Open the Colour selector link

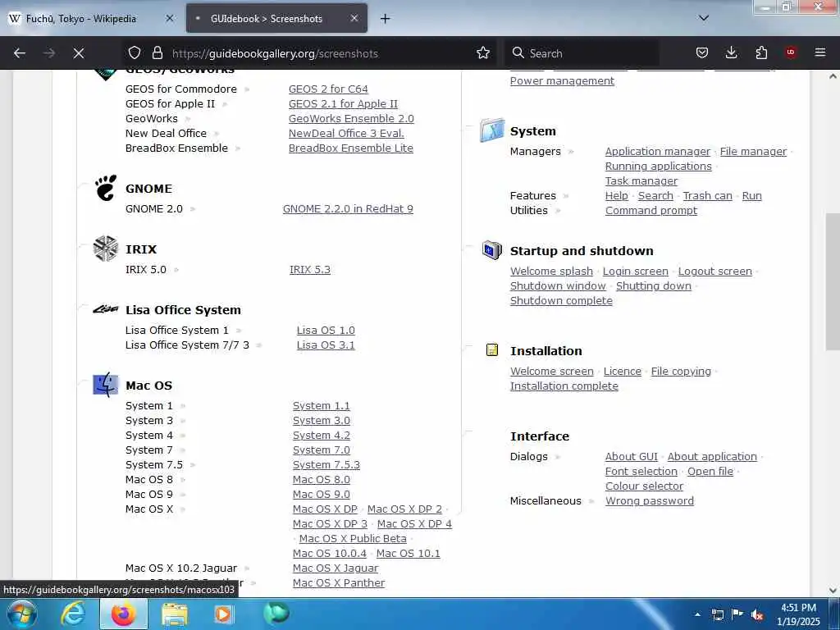[644, 486]
